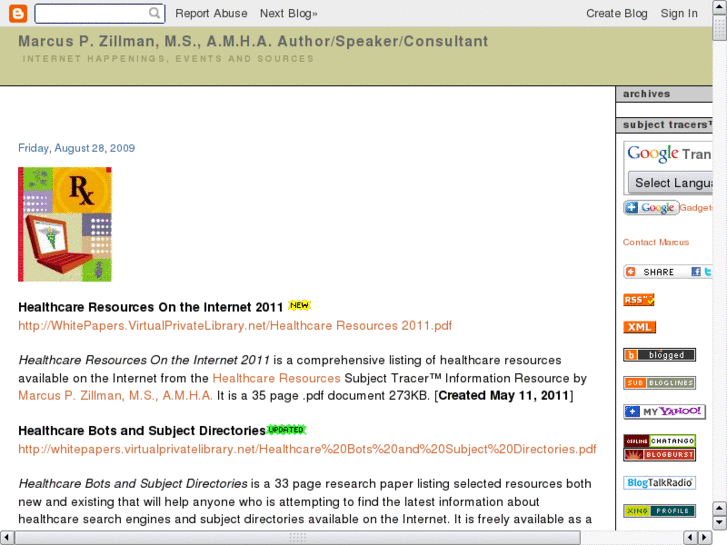This screenshot has height=545, width=727.
Task: Click the Healthcare Resources Subject Tracer link
Action: click(276, 378)
